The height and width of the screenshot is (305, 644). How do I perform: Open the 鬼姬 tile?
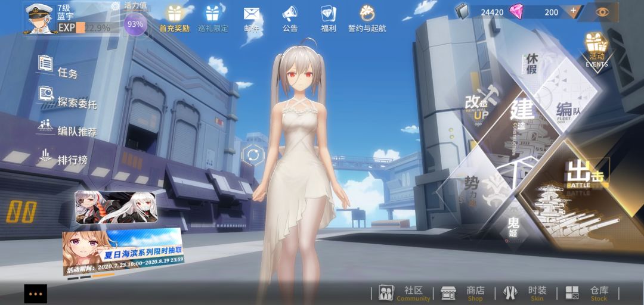tap(513, 228)
